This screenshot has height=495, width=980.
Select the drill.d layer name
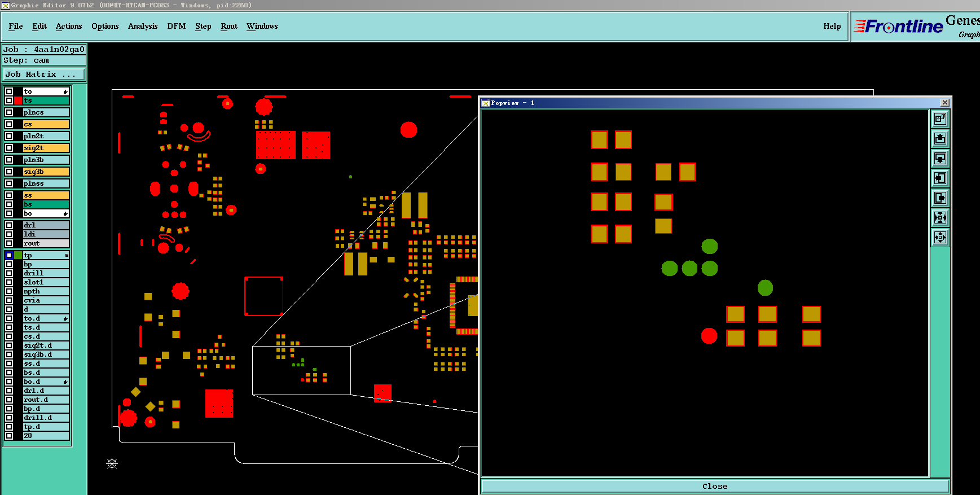(x=46, y=418)
